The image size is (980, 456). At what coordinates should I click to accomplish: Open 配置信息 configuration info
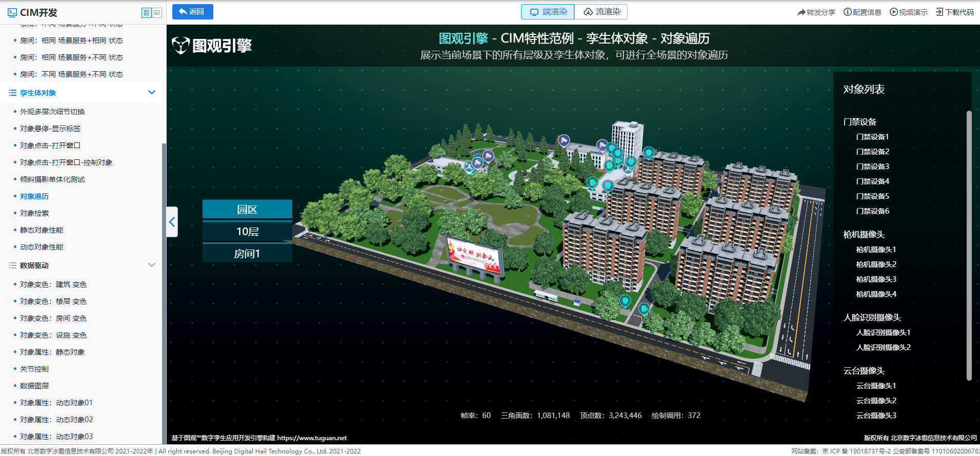coord(863,12)
